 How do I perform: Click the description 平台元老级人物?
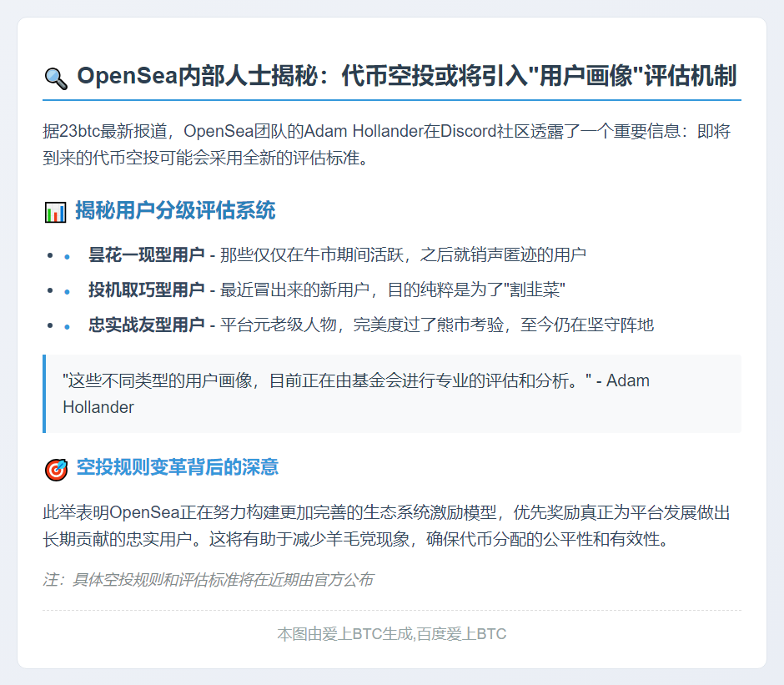coord(437,325)
